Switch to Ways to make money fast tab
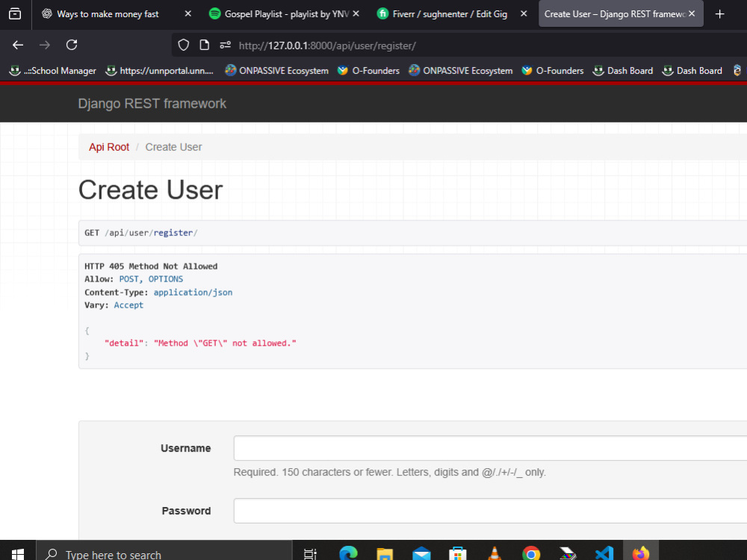Image resolution: width=747 pixels, height=560 pixels. pos(108,14)
